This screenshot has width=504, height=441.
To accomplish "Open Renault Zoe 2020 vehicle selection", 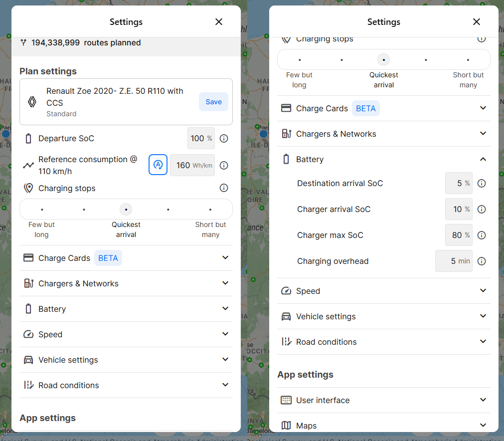I will click(x=115, y=102).
